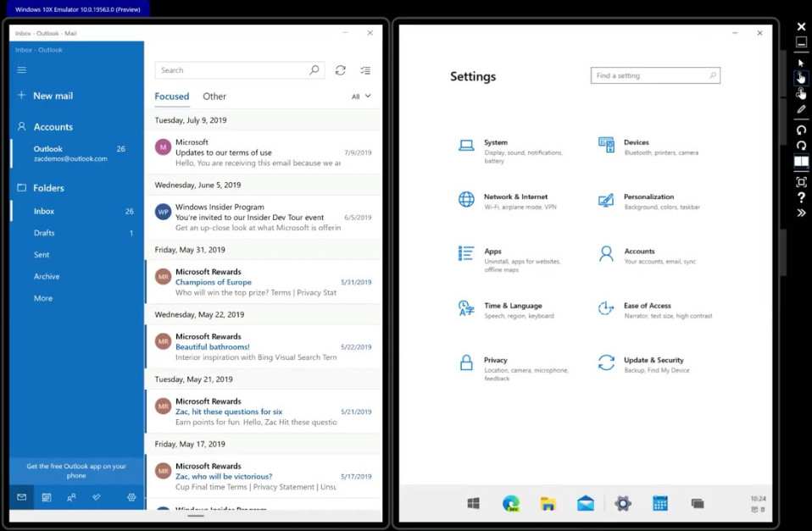The image size is (812, 531).
Task: Open the Archive folder
Action: pyautogui.click(x=76, y=276)
